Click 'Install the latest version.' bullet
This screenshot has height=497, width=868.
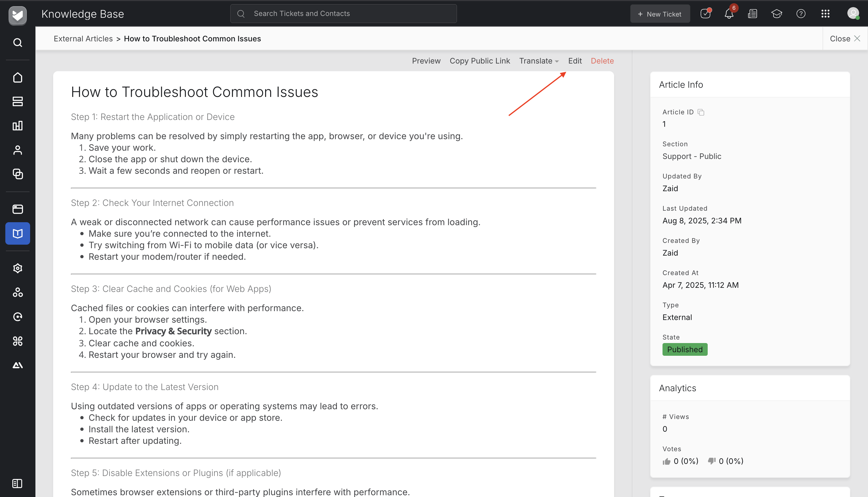click(x=139, y=429)
